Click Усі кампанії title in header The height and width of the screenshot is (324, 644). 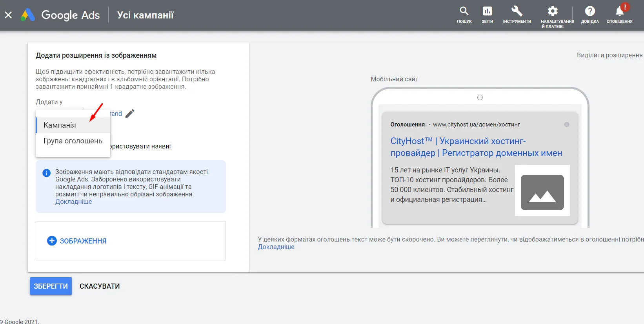pyautogui.click(x=146, y=15)
